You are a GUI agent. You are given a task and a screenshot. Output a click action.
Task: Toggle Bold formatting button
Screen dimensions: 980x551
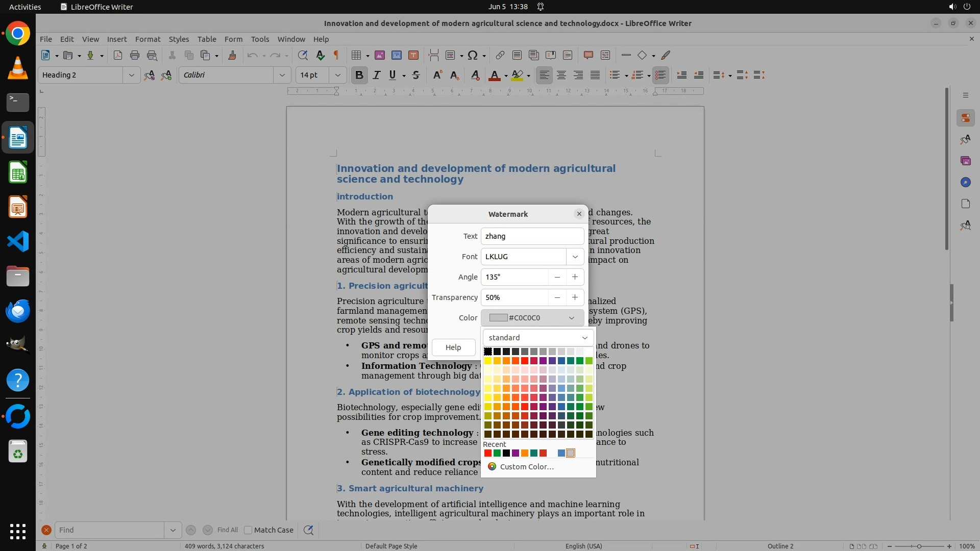(359, 75)
